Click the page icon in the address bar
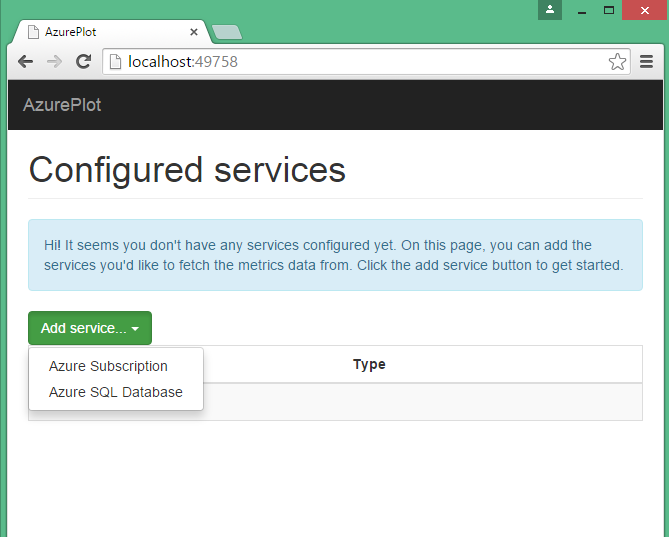 coord(115,62)
